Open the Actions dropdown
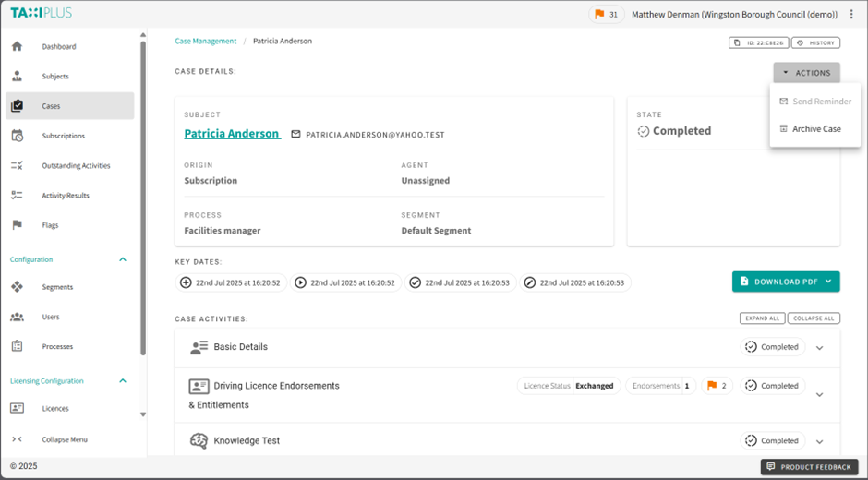The height and width of the screenshot is (480, 868). pos(806,73)
